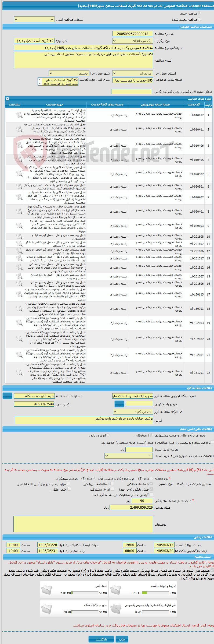Open the سایر مدارک/اطلاعات folder icon
Screen dimensions: 214x644
coord(46,609)
